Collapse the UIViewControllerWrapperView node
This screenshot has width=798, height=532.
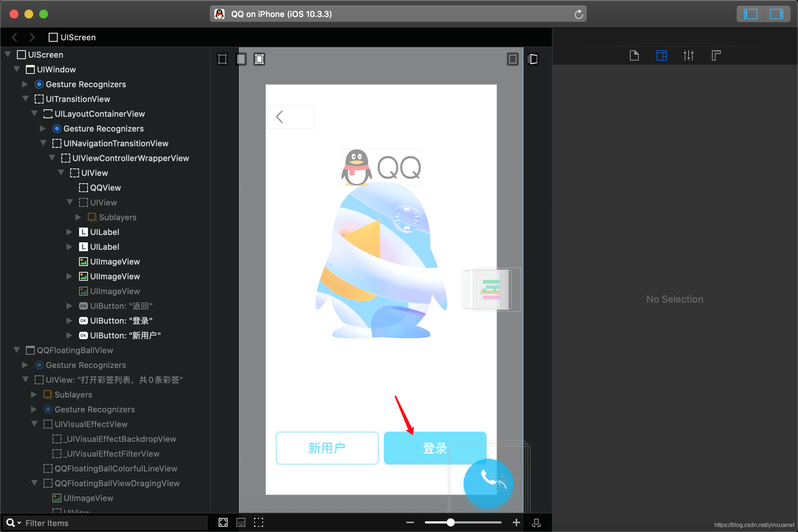[x=52, y=158]
